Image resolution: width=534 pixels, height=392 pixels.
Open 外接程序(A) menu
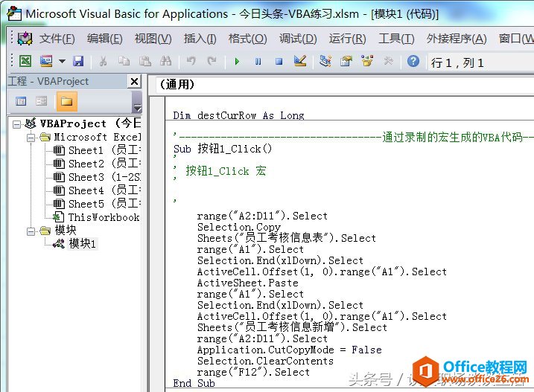tap(457, 39)
